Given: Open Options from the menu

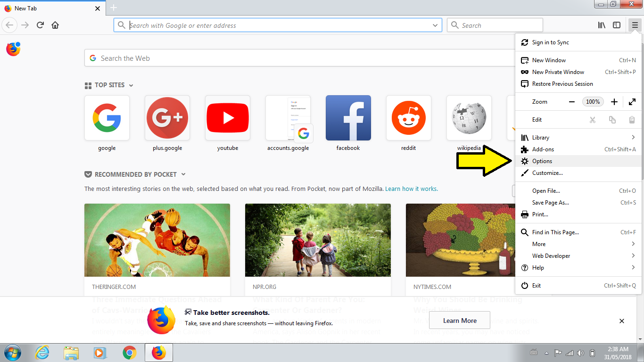Looking at the screenshot, I should click(x=578, y=161).
